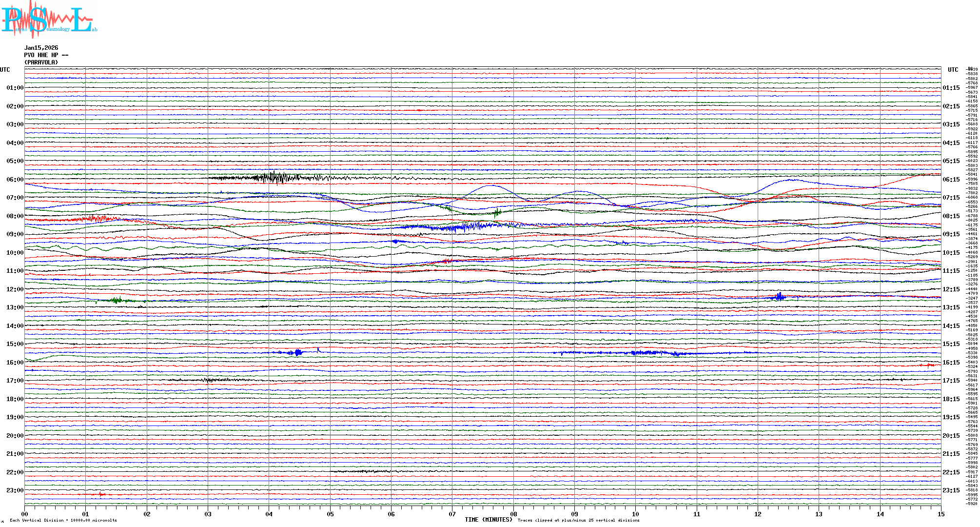
Task: Click minute marker 00 on bottom axis
Action: (x=25, y=514)
